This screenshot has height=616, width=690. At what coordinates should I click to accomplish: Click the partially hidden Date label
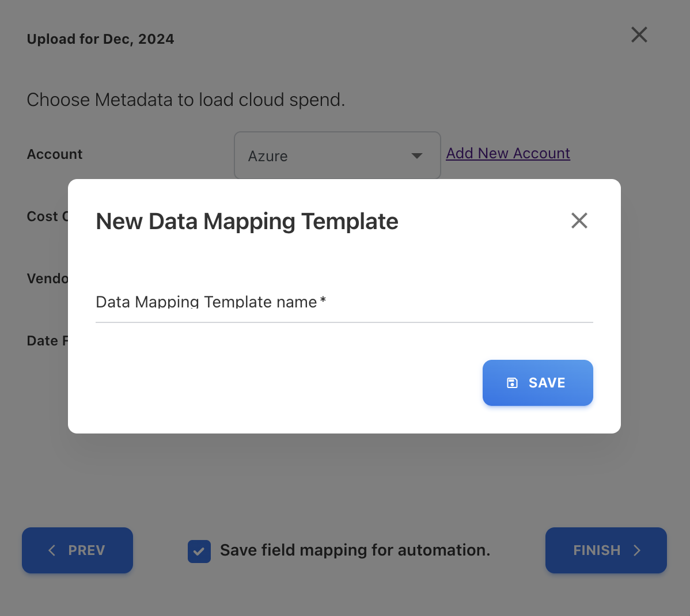click(x=46, y=341)
